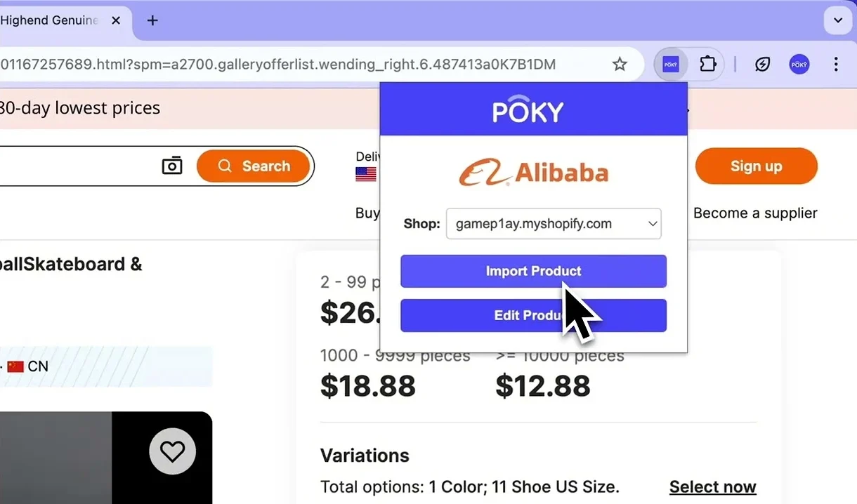Viewport: 857px width, 504px height.
Task: Click the US flag delivery icon
Action: click(x=366, y=174)
